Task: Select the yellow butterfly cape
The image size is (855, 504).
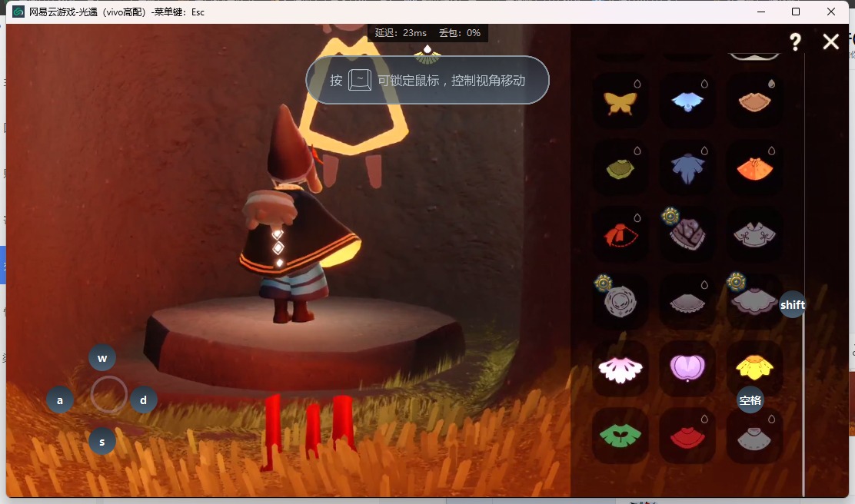Action: click(620, 102)
